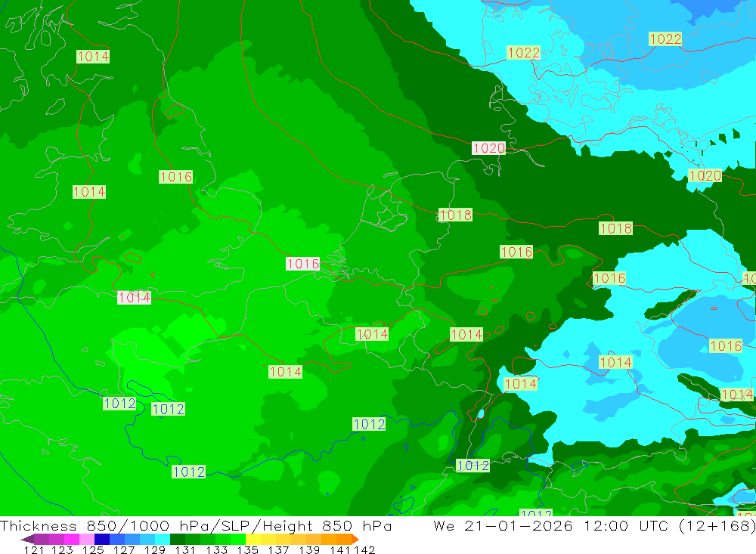
Task: Click the white-backed 1020 isobar label
Action: [488, 148]
